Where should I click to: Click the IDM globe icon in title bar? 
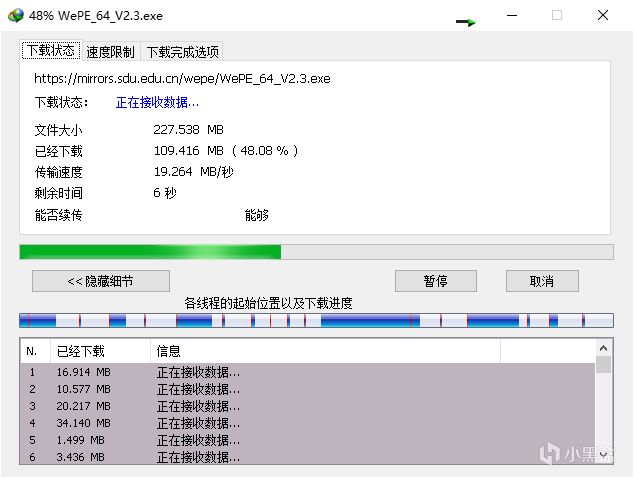[16, 15]
